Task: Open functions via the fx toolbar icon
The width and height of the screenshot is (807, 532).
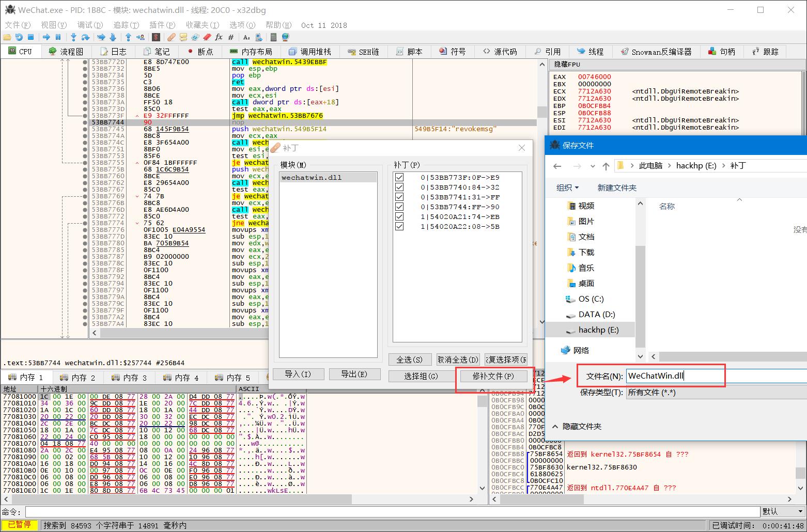Action: point(219,37)
